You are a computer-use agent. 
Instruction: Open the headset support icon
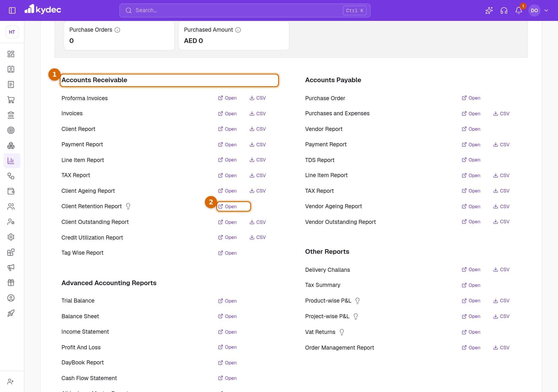tap(504, 10)
